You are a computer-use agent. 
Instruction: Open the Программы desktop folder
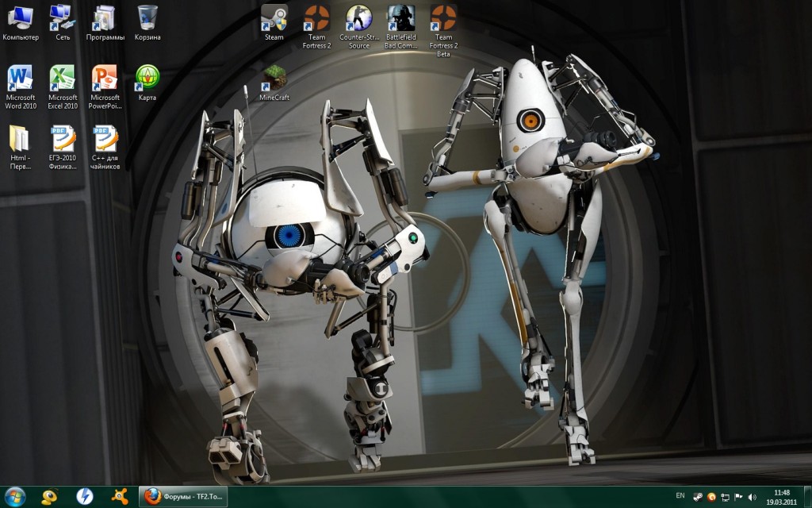pos(105,23)
